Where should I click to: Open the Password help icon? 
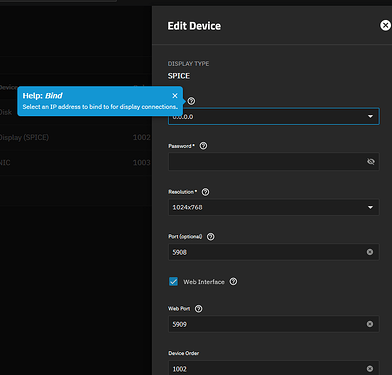point(203,146)
